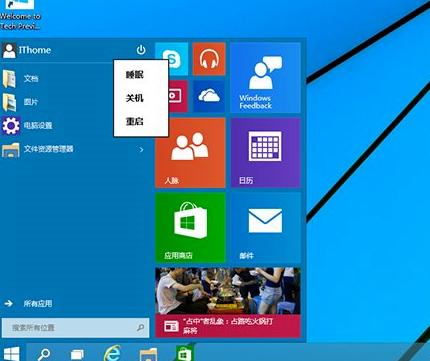The image size is (430, 361).
Task: Open the Skype tile
Action: (172, 59)
